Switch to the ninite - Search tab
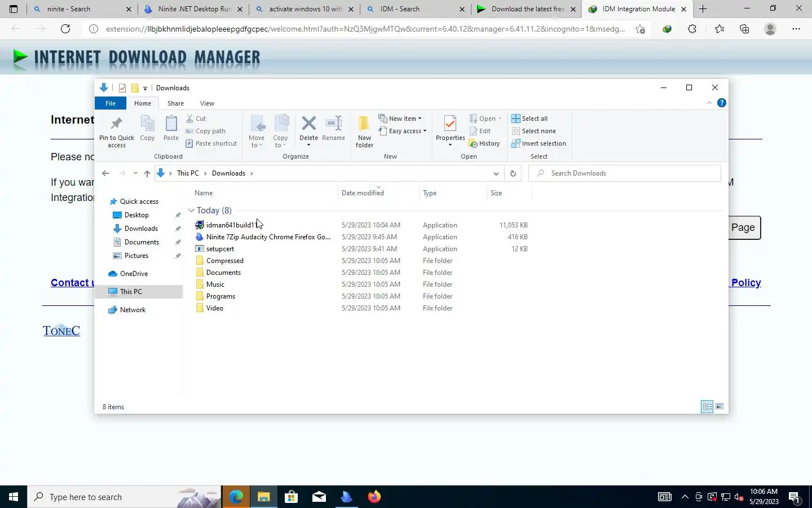The width and height of the screenshot is (812, 508). (82, 9)
